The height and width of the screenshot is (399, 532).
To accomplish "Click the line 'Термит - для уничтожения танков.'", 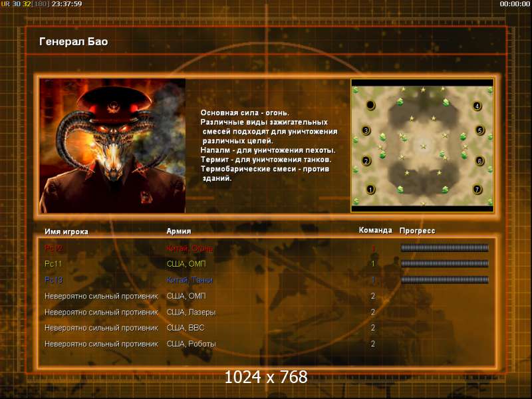I will (266, 160).
